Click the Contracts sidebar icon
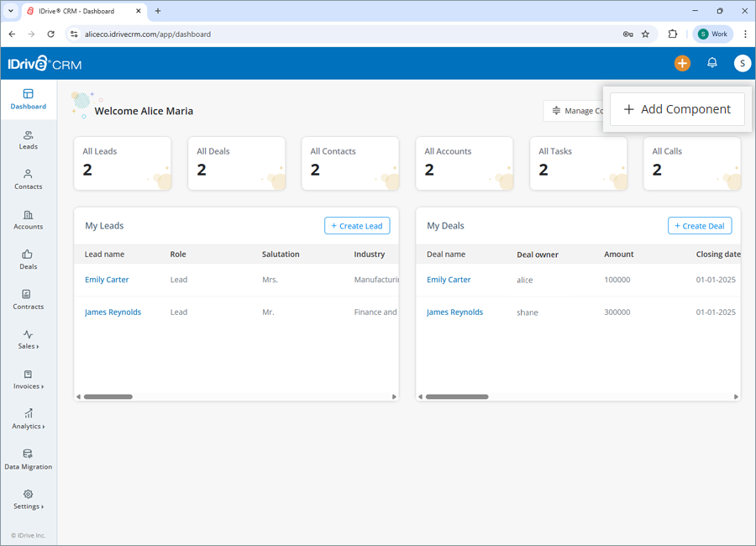 28,301
